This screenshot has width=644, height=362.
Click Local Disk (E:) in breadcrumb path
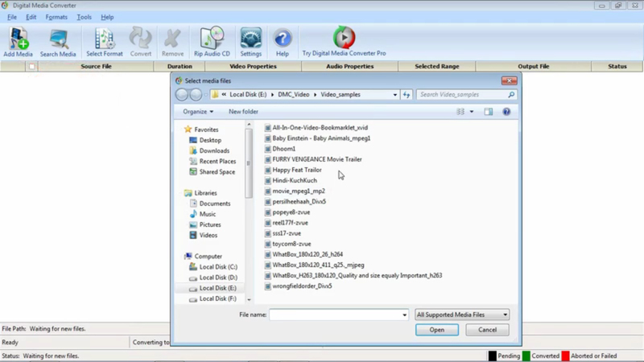pos(248,95)
